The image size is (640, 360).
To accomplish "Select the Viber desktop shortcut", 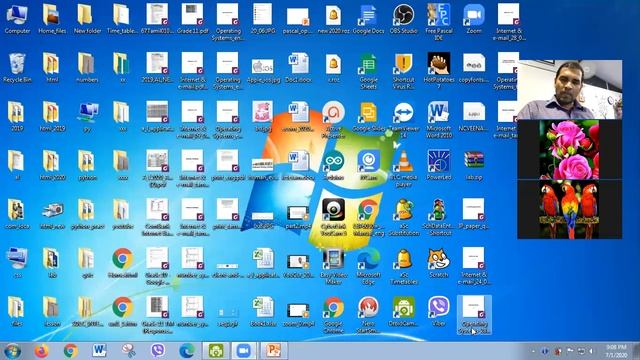I will [x=439, y=312].
